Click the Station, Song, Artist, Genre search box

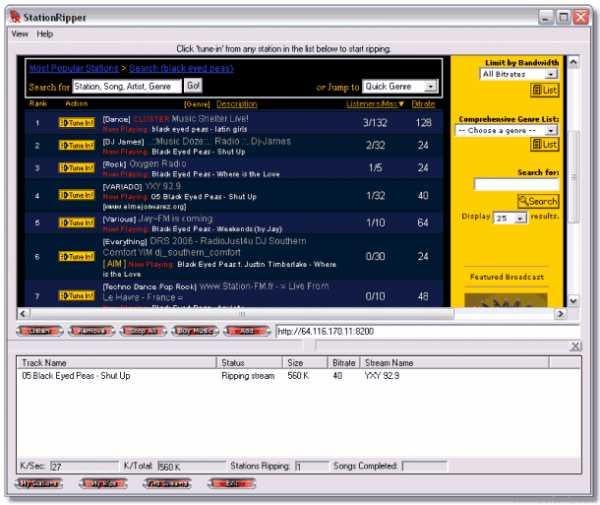127,86
